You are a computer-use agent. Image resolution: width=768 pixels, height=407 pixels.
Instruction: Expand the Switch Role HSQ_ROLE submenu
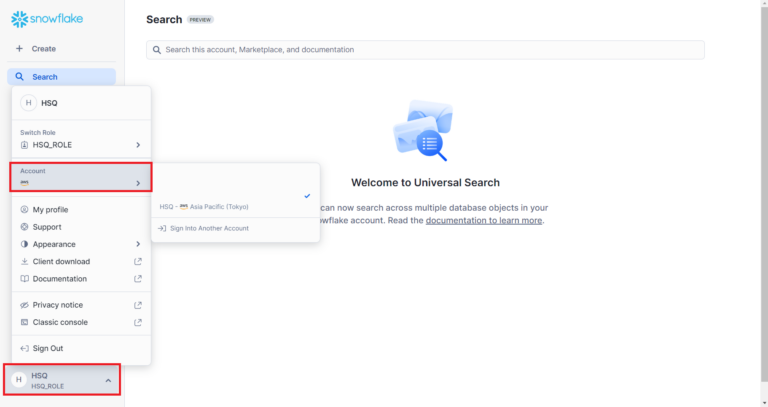(80, 145)
